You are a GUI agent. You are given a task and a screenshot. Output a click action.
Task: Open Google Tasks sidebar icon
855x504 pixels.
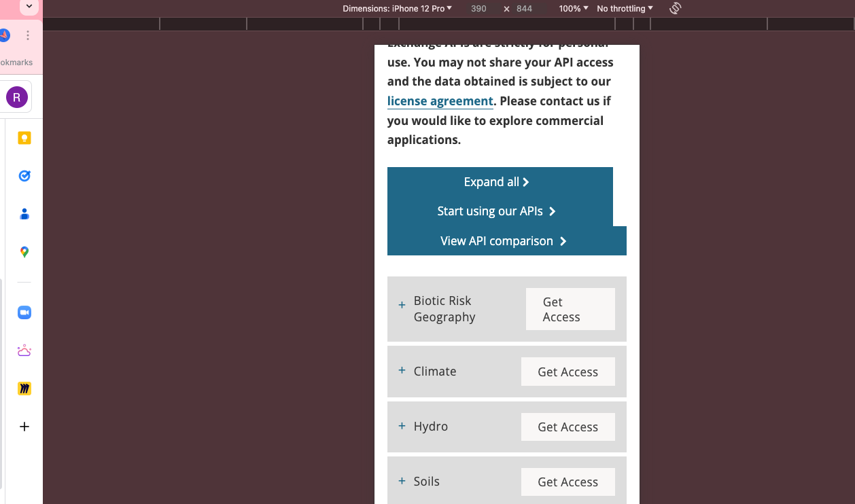point(24,176)
